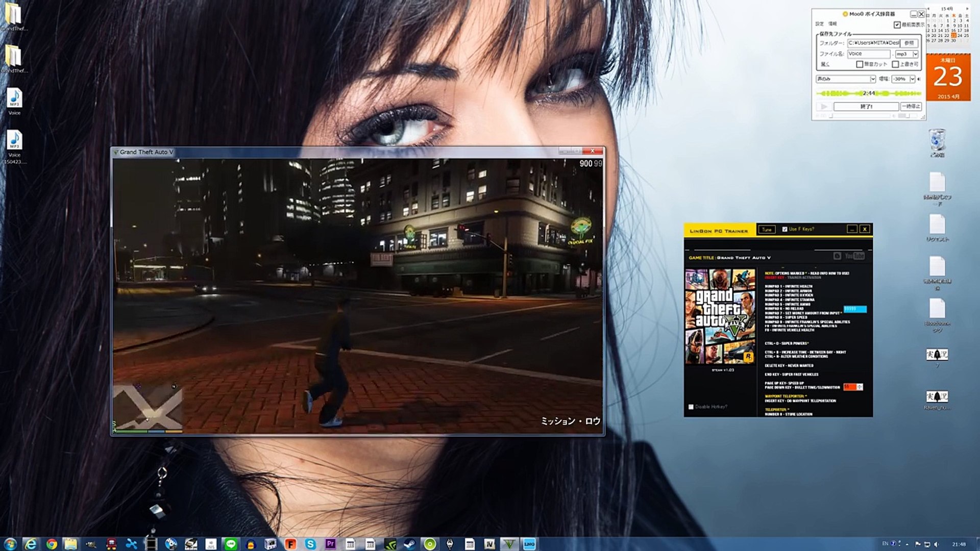Open the info menu in Moo0 recorder
Viewport: 980px width, 551px height.
click(832, 23)
